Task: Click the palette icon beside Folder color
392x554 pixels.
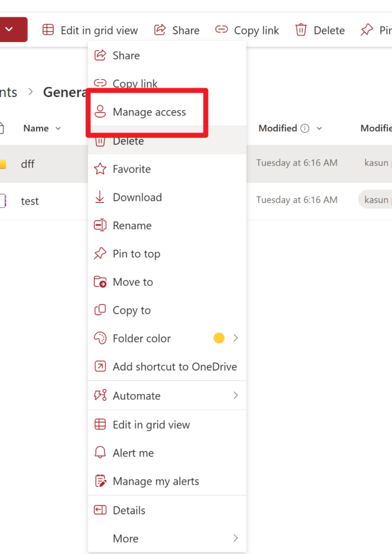Action: pyautogui.click(x=100, y=338)
